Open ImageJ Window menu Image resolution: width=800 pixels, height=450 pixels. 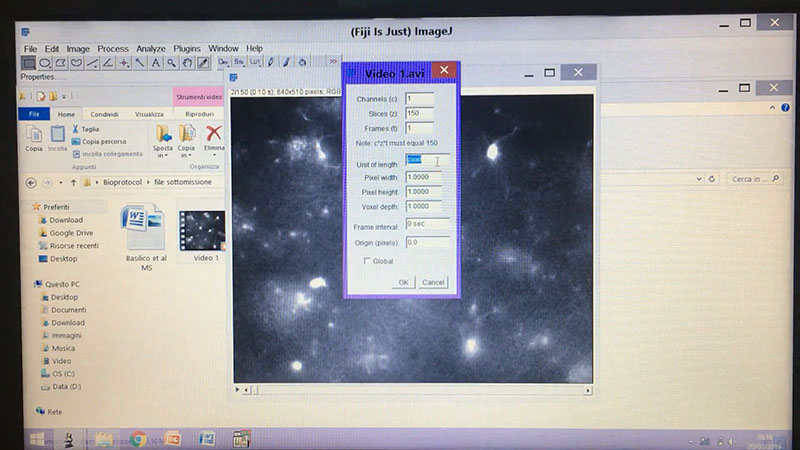click(x=223, y=48)
